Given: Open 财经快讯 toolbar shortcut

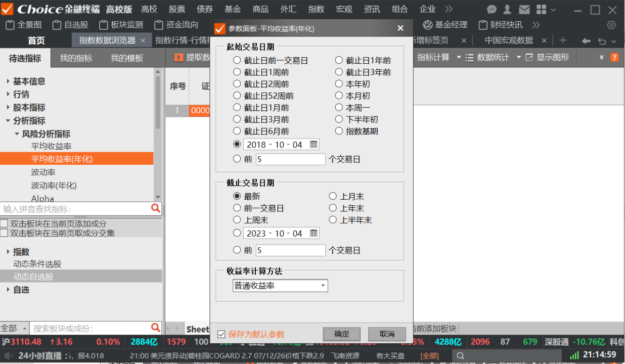Looking at the screenshot, I should (501, 25).
